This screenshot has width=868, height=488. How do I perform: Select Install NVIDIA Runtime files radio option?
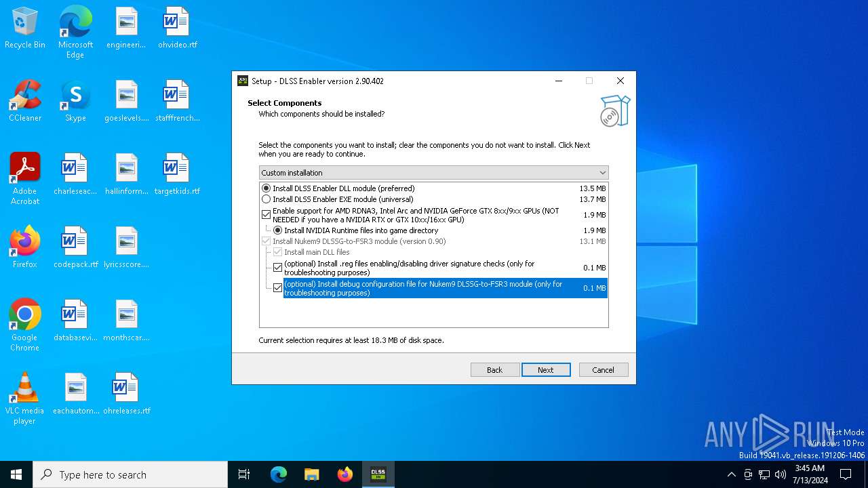[x=277, y=230]
